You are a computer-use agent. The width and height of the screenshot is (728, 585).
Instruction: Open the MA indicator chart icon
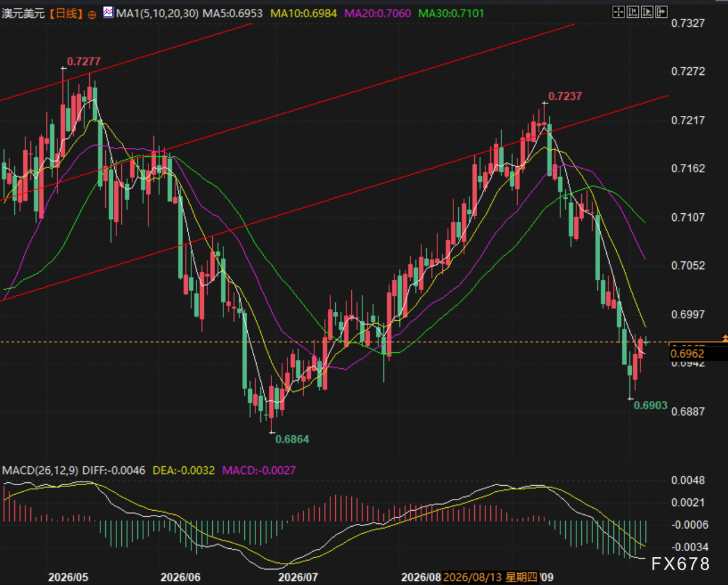click(108, 12)
